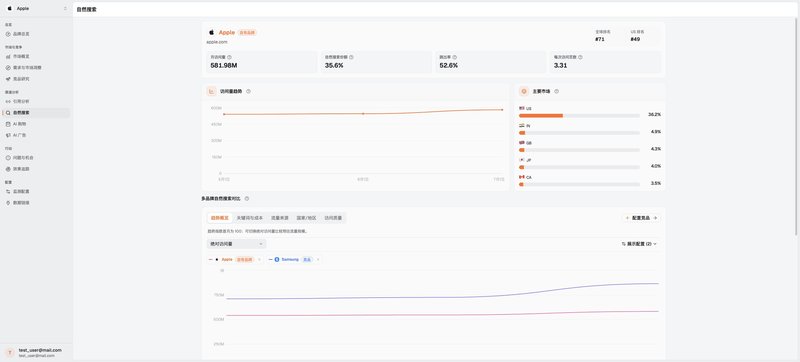Click the Apple brand name in card header
The image size is (800, 362).
tap(227, 32)
